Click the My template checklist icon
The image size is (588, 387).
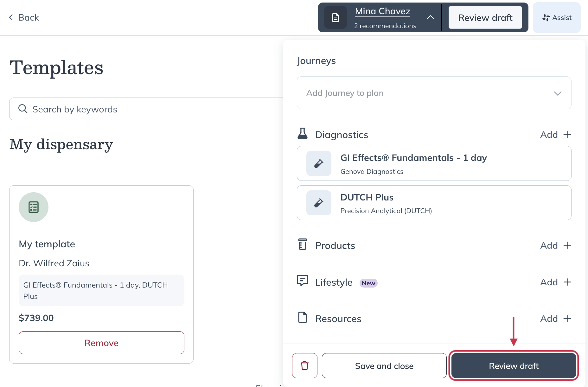click(34, 207)
